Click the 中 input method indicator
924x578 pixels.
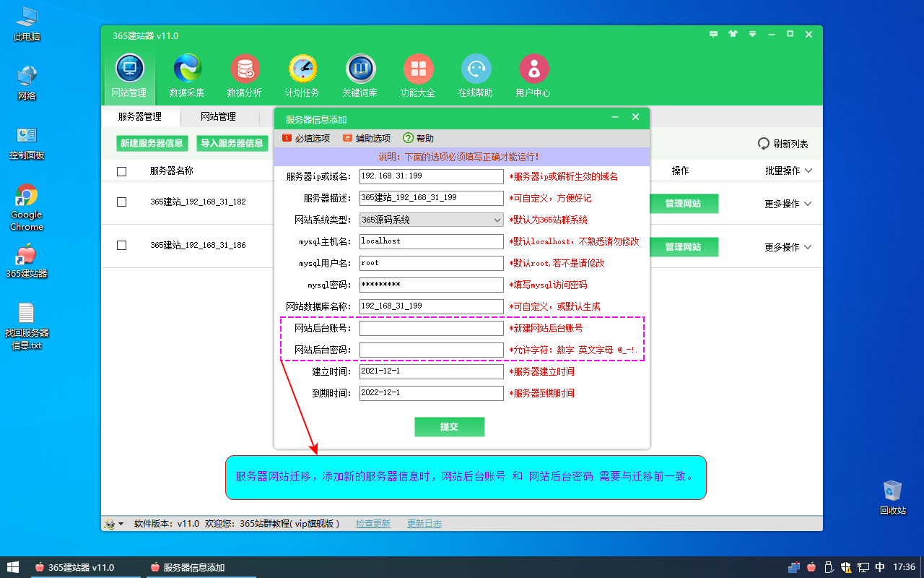[x=880, y=567]
